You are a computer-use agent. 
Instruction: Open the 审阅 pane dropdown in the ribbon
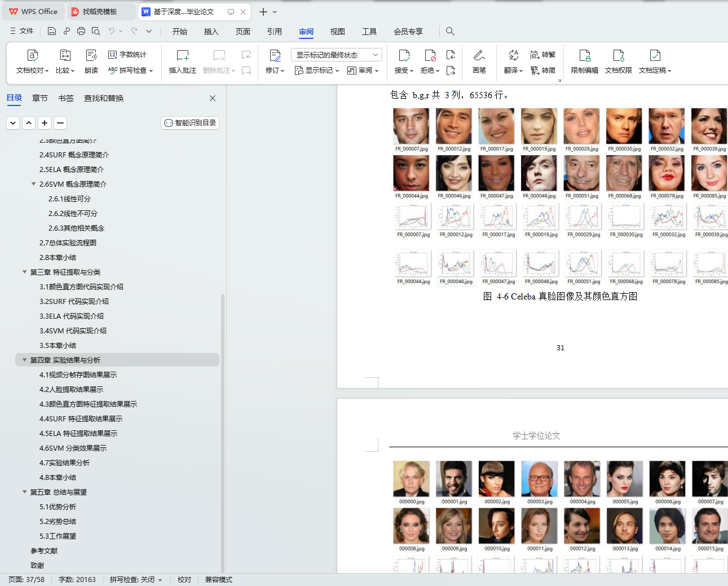tap(363, 71)
